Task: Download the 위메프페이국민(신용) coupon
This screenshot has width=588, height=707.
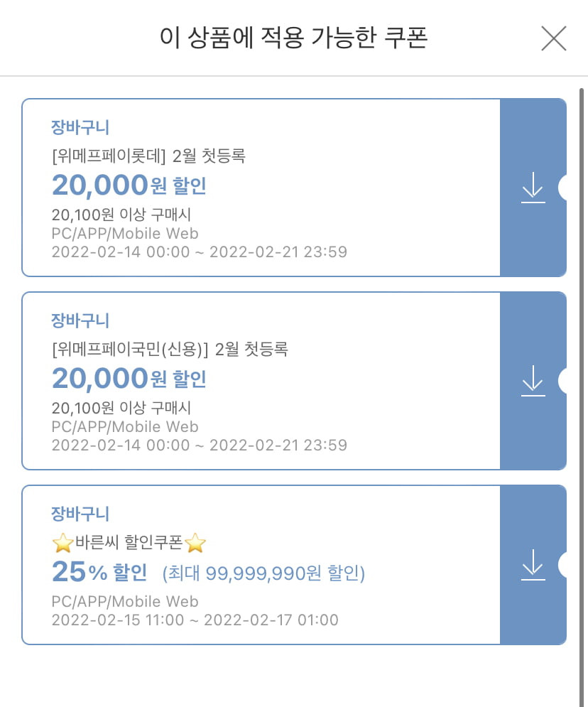Action: click(x=533, y=381)
